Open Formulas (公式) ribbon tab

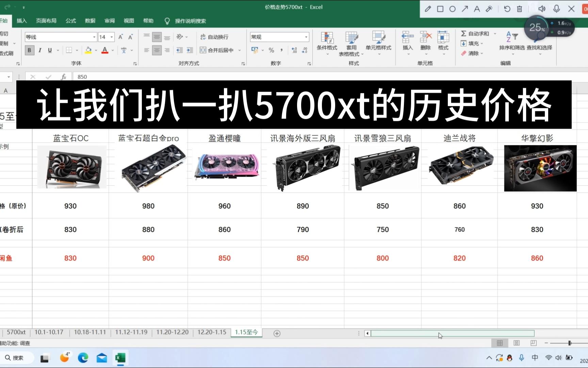[71, 21]
